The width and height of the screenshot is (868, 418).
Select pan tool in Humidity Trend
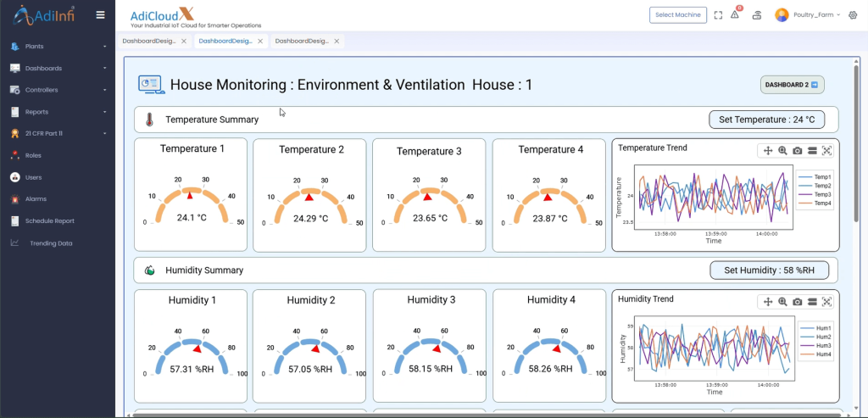click(x=768, y=302)
